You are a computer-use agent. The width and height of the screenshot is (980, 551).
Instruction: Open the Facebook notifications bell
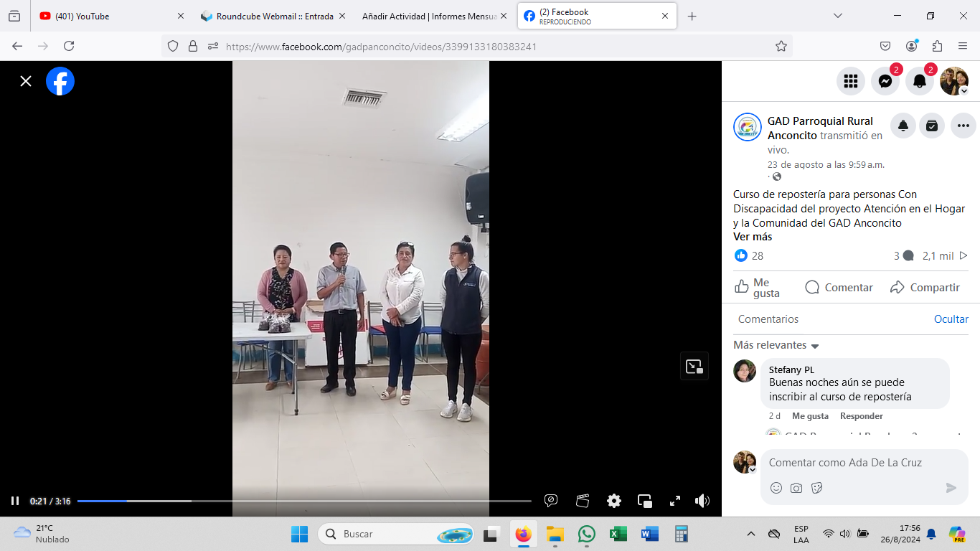coord(919,81)
